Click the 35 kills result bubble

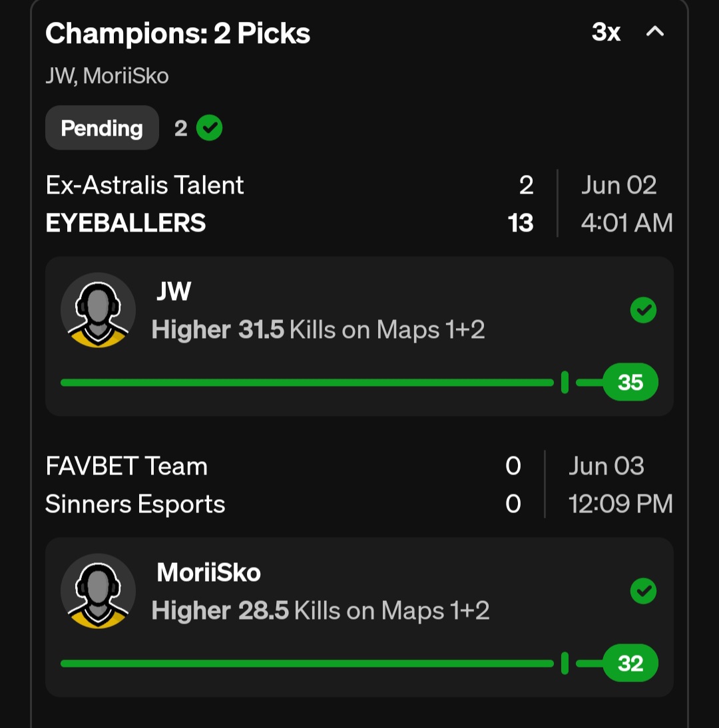click(630, 383)
